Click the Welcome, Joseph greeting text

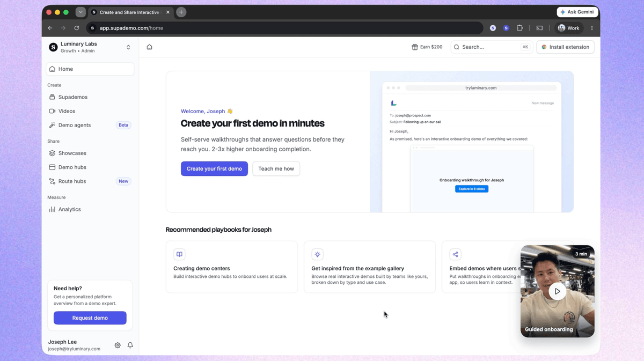tap(207, 112)
